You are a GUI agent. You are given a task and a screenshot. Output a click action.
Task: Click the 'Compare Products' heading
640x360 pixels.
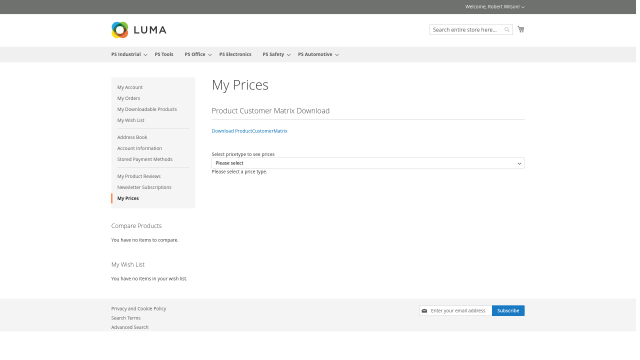point(136,226)
